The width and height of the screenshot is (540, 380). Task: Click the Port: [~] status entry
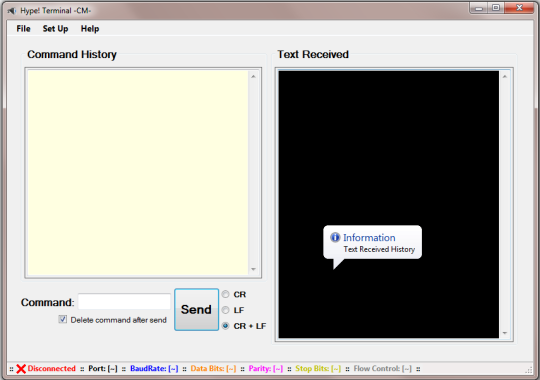(x=103, y=368)
